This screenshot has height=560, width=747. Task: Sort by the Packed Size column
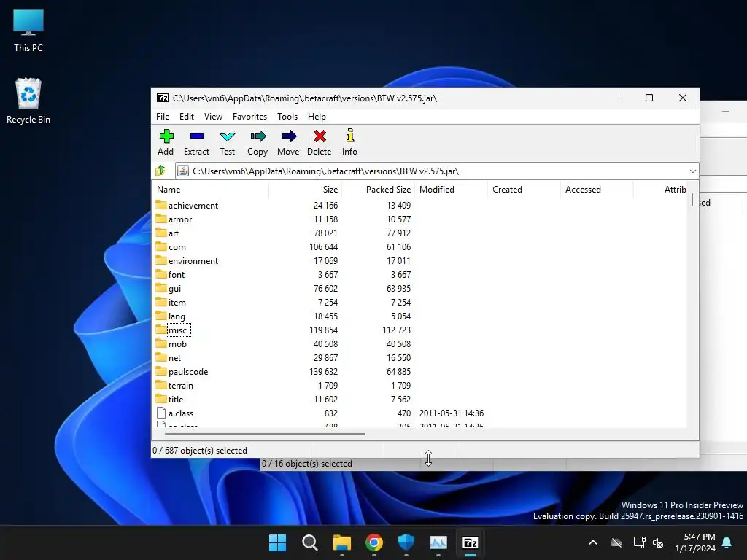[387, 190]
